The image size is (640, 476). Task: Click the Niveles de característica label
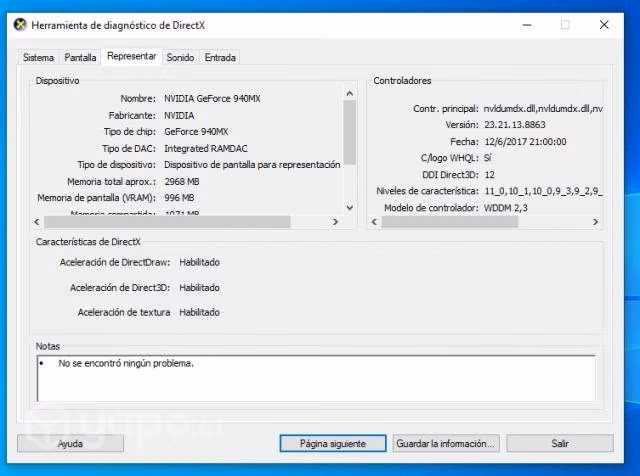click(427, 191)
